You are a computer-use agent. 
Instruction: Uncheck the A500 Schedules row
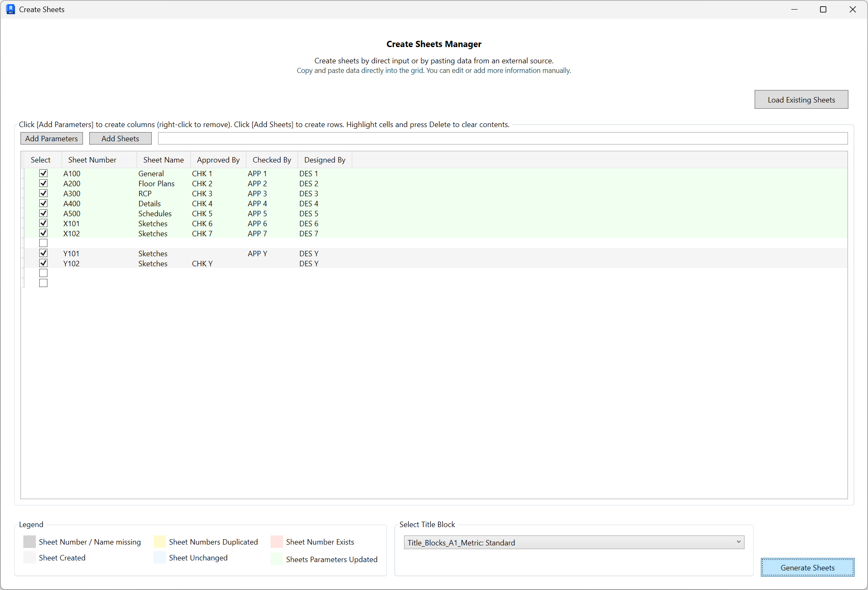(43, 213)
